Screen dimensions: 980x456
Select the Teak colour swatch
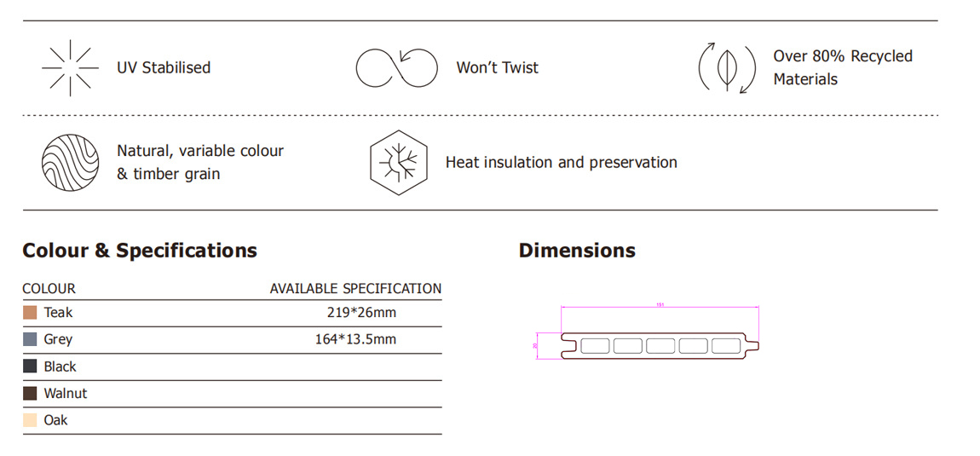click(30, 313)
